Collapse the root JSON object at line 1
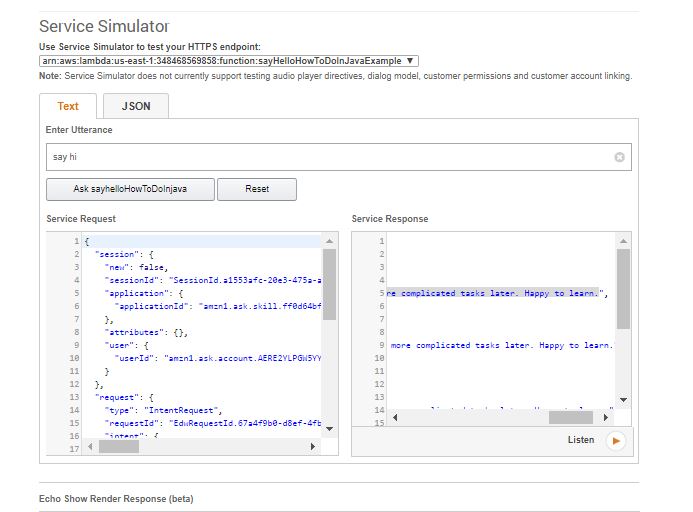This screenshot has width=693, height=512. click(82, 242)
